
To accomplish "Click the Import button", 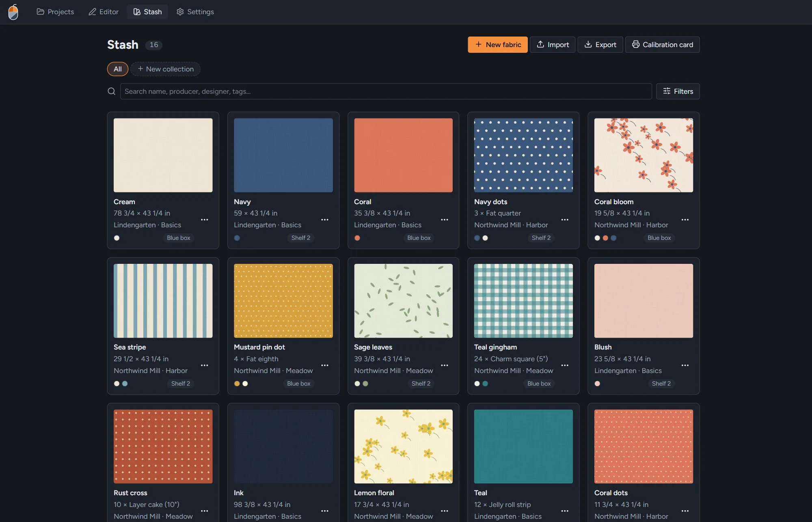I will (553, 45).
